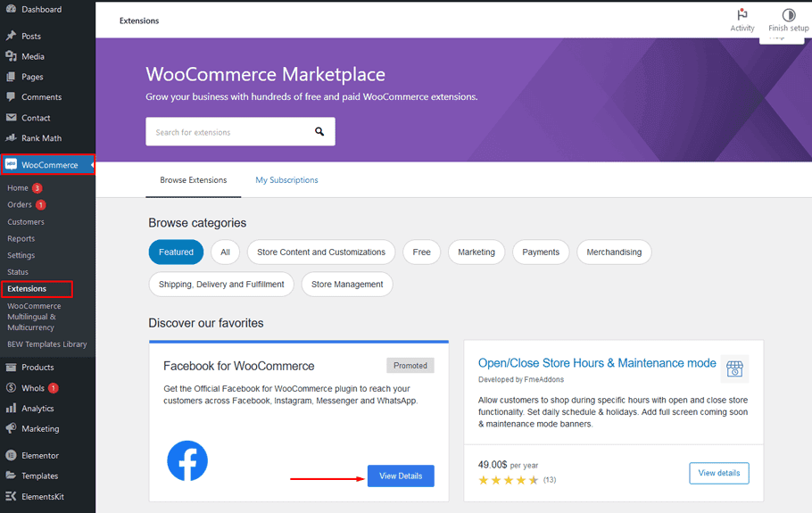Viewport: 812px width, 513px height.
Task: Click the Marketing megaphone icon
Action: [x=11, y=428]
